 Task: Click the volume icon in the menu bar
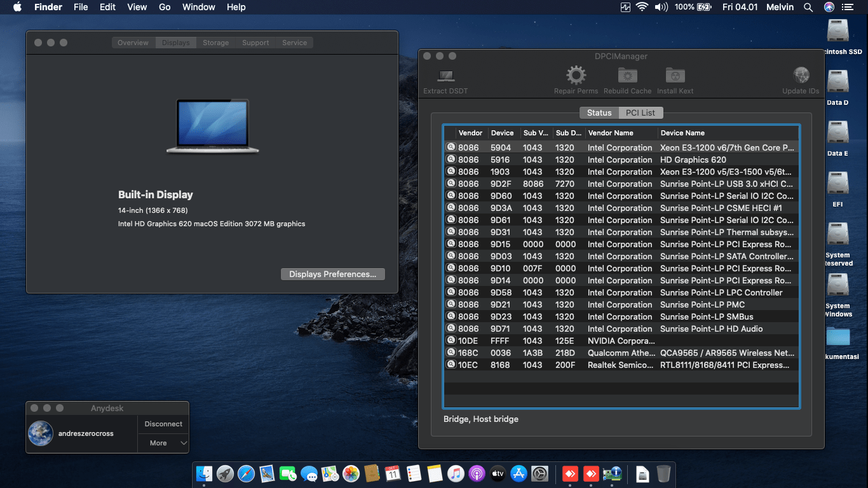click(x=661, y=7)
